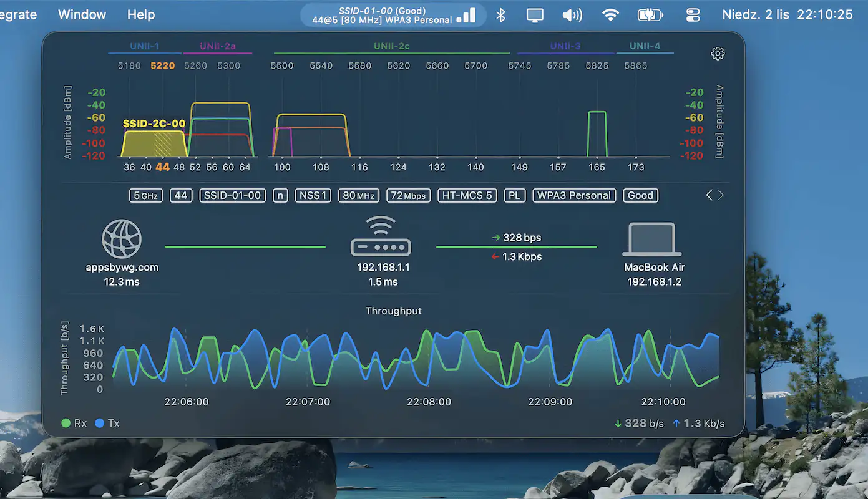Image resolution: width=868 pixels, height=499 pixels.
Task: Toggle the Rx legend series
Action: (74, 424)
